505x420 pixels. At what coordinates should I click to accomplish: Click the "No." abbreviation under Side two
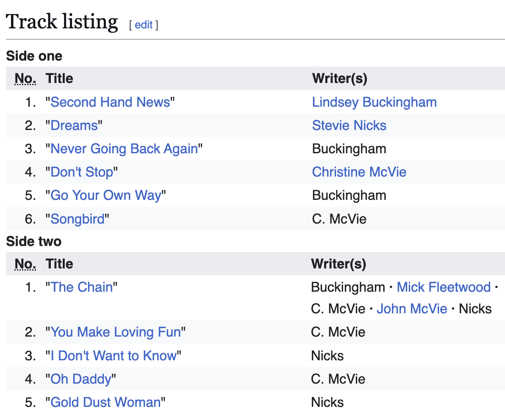click(x=25, y=264)
